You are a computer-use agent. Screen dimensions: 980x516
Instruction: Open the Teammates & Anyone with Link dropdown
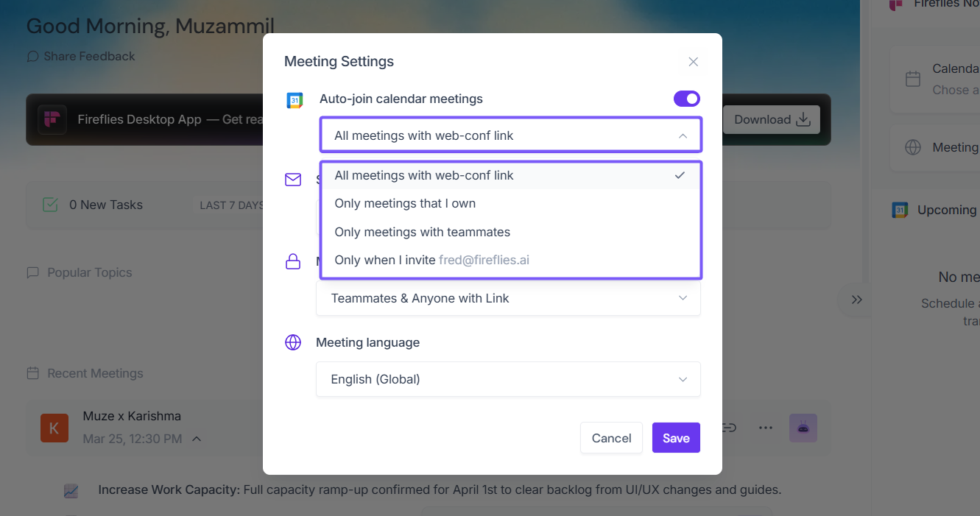coord(508,298)
